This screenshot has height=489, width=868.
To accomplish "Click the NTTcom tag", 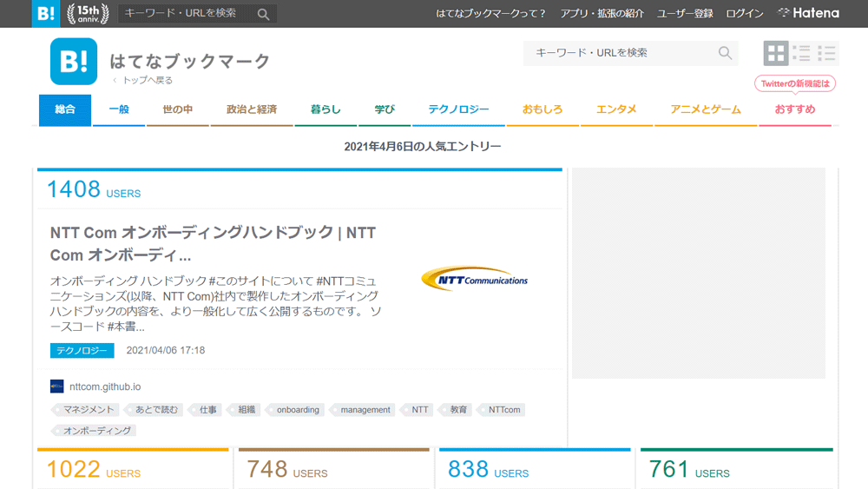I will [x=501, y=410].
